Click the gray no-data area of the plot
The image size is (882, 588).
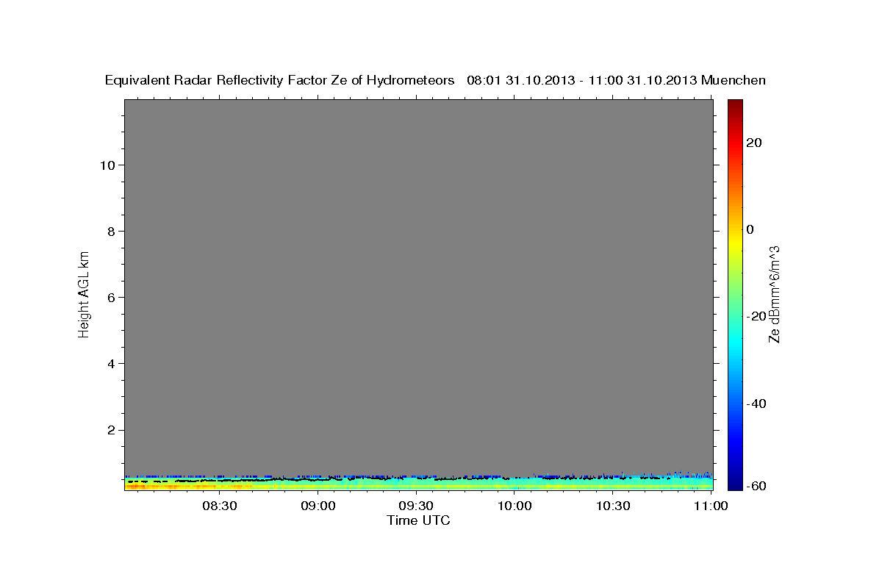tap(418, 287)
